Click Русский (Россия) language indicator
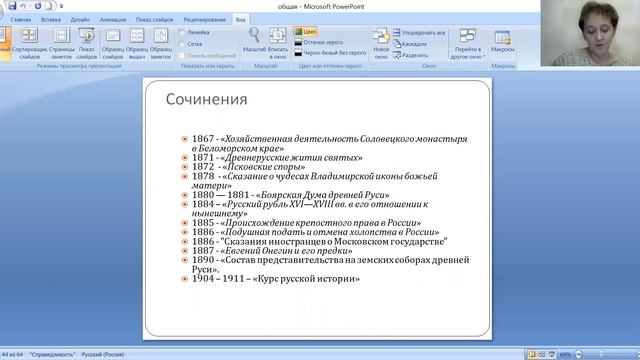Screen dimensions: 640x360 click(x=102, y=355)
